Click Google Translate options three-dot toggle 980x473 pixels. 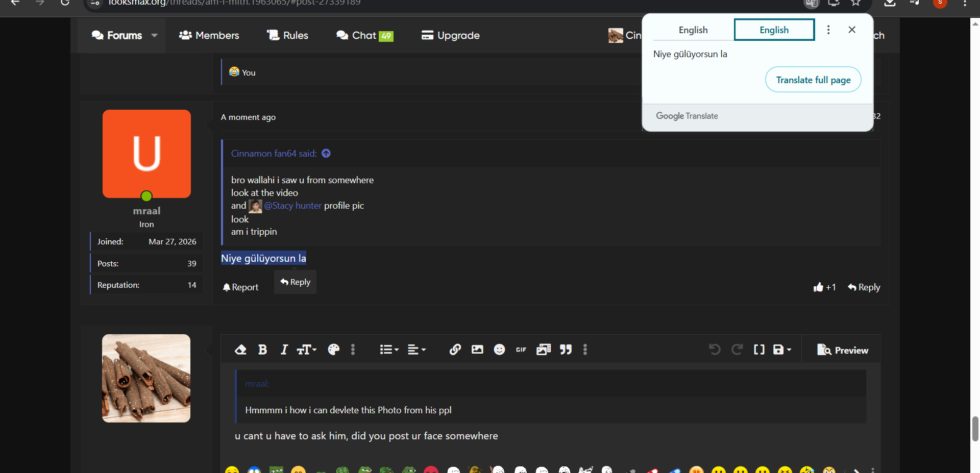(828, 30)
